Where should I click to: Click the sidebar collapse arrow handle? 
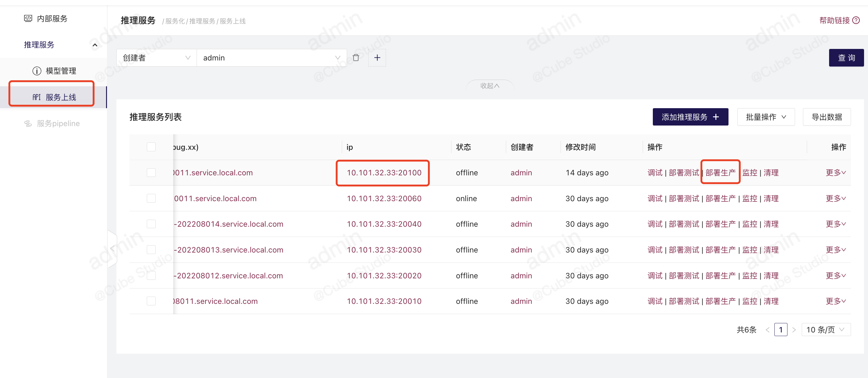(x=112, y=249)
